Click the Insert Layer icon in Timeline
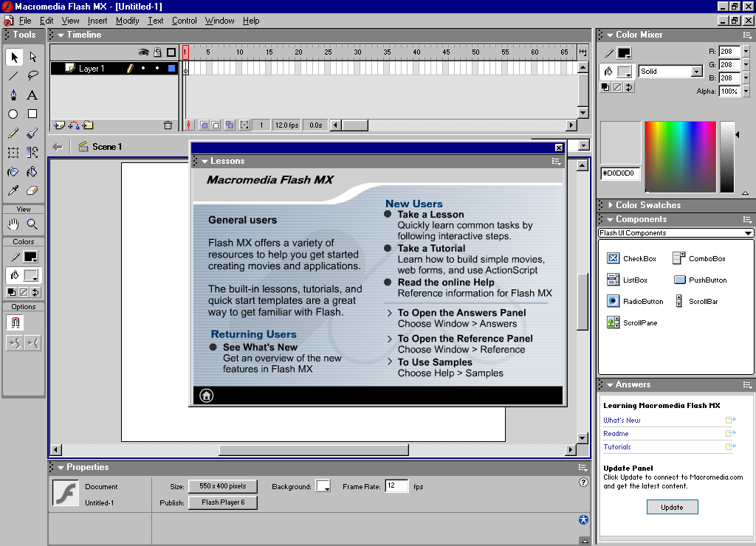 (x=59, y=125)
